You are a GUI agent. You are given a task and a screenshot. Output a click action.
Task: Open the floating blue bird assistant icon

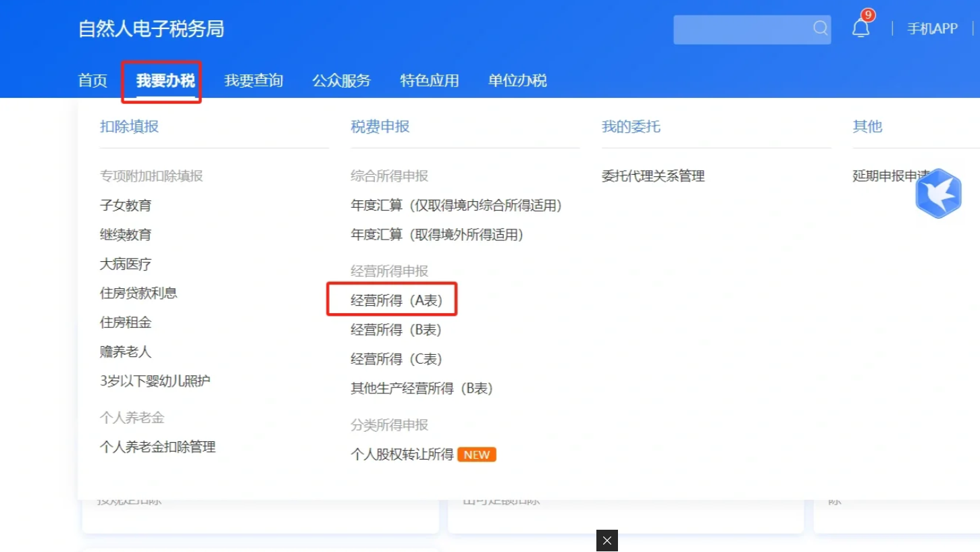[x=938, y=194]
